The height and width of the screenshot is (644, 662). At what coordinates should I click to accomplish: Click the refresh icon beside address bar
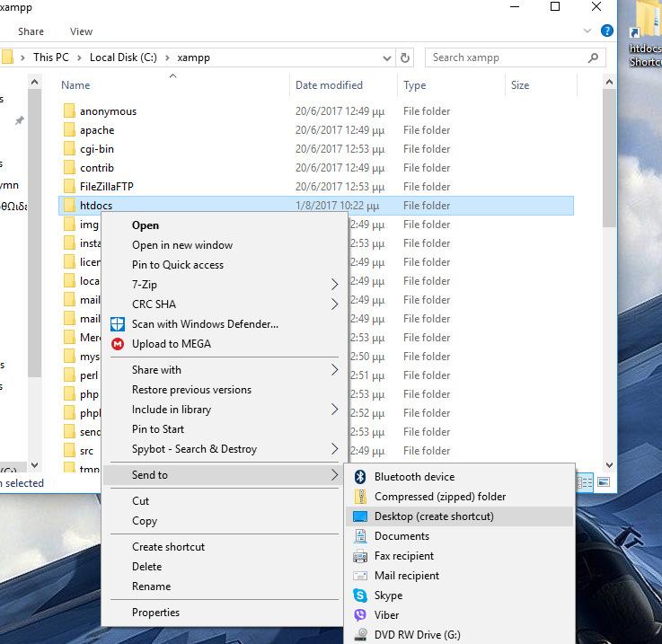[404, 57]
